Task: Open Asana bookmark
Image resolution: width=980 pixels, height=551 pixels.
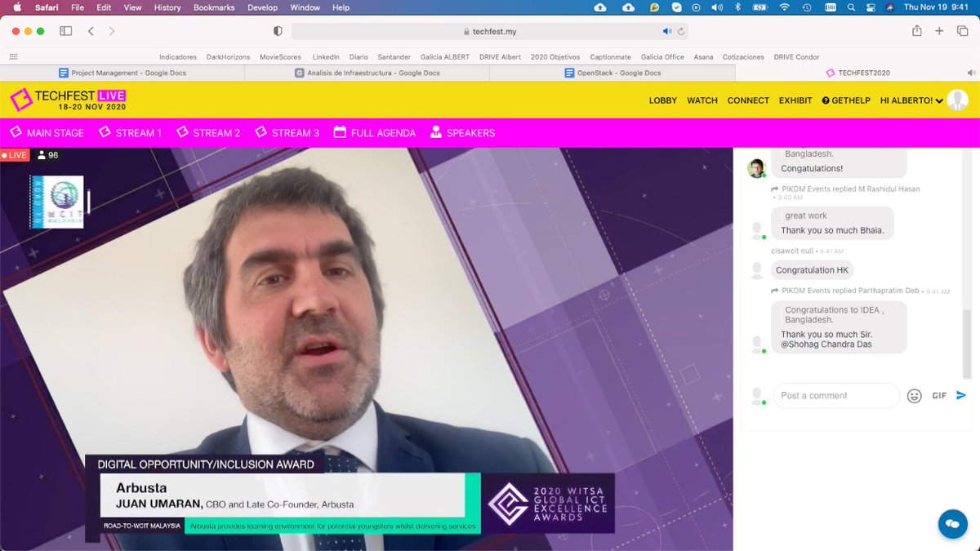Action: point(703,57)
